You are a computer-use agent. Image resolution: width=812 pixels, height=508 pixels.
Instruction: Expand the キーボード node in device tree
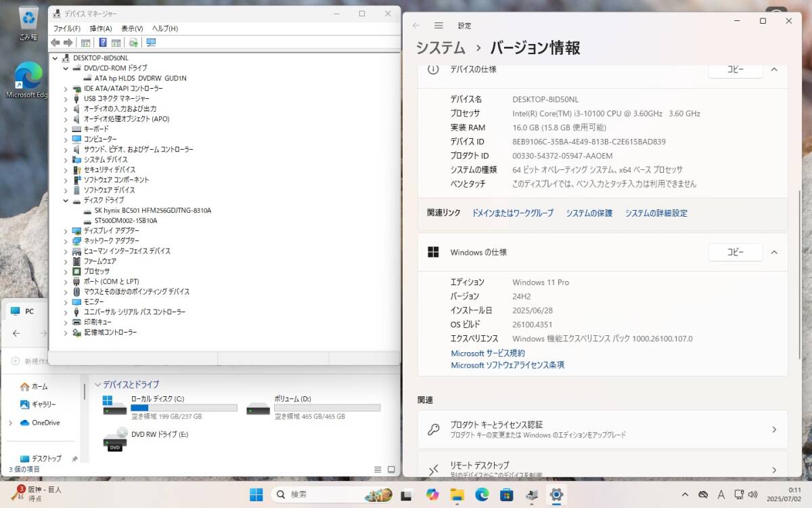tap(66, 129)
